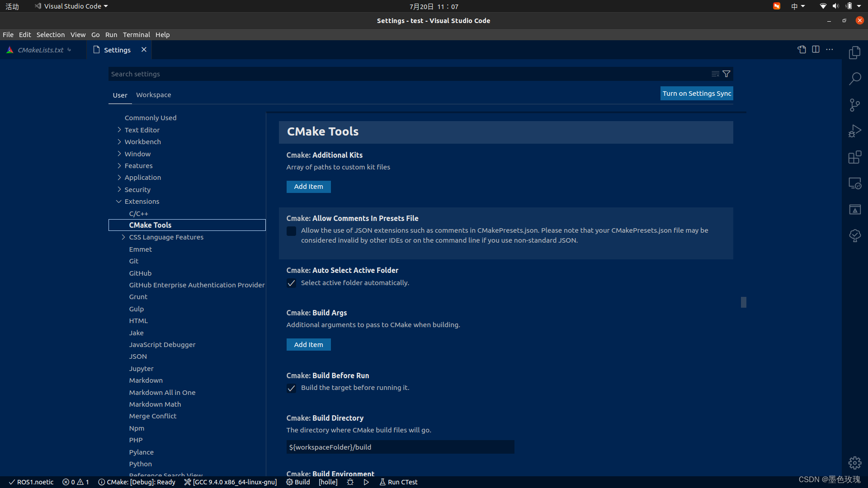Open the Terminal menu
The height and width of the screenshot is (488, 868).
[137, 35]
